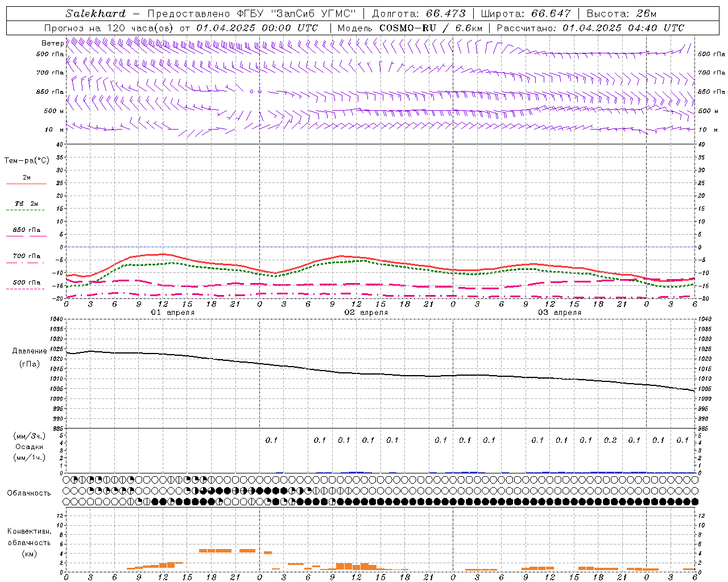
Task: Click the Ветер wind panel label
Action: [x=52, y=43]
